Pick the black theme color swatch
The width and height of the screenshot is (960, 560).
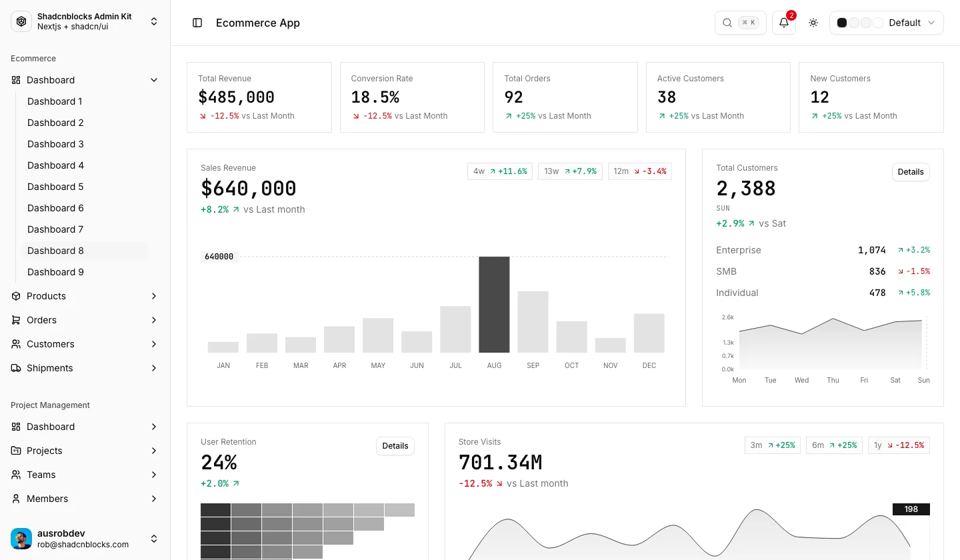coord(842,23)
